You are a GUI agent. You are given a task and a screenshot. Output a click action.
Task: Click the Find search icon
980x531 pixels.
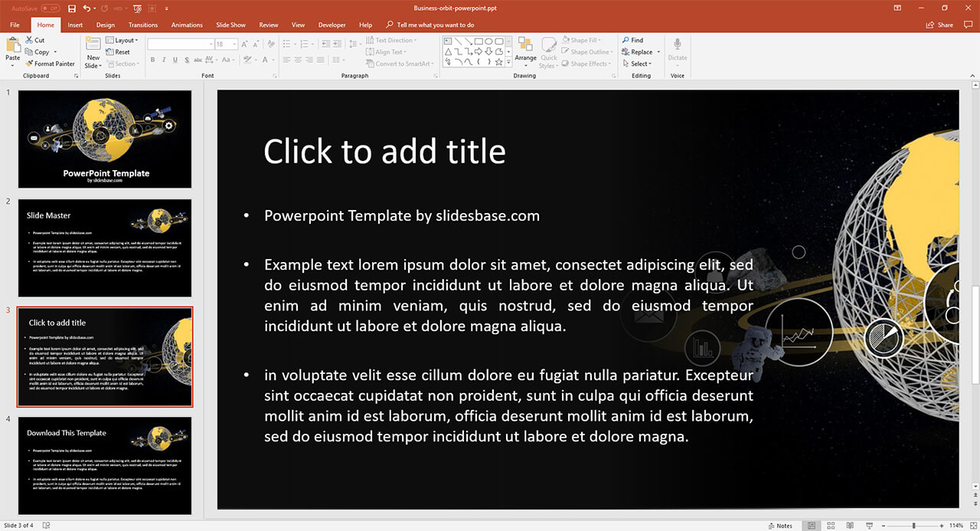pyautogui.click(x=626, y=40)
